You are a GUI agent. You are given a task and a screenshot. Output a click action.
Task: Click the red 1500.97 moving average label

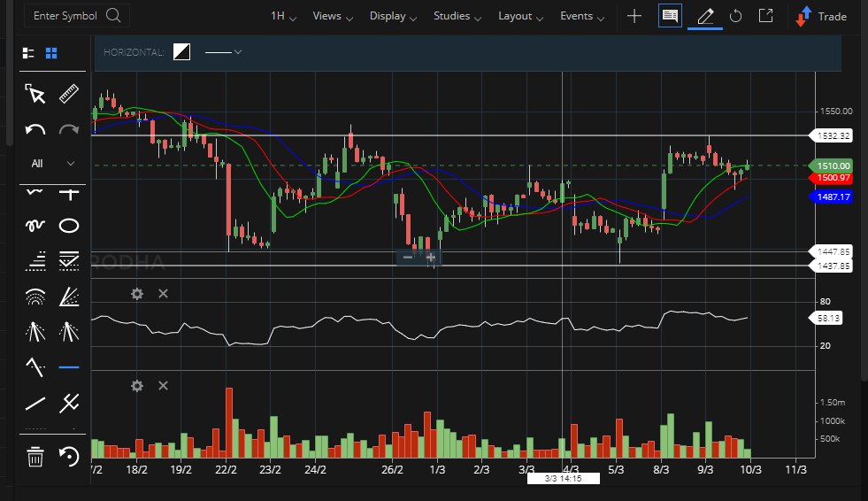pyautogui.click(x=831, y=178)
